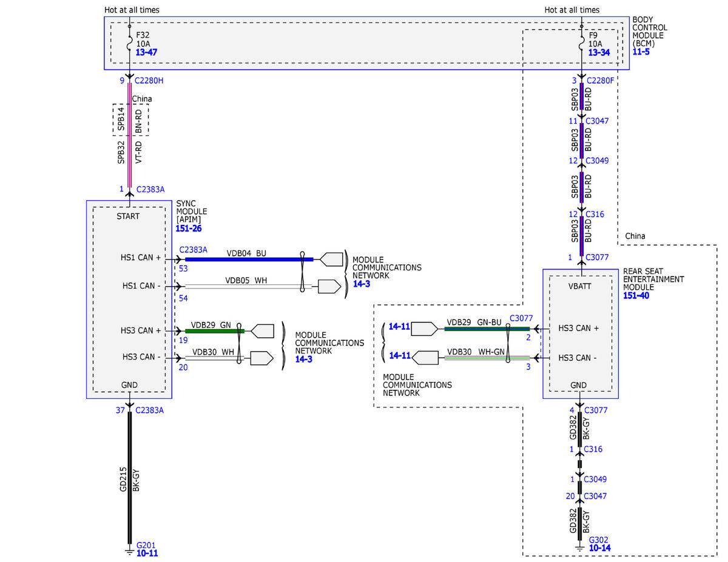The height and width of the screenshot is (562, 728).
Task: Click the off-page arrow ending VDB05 WH wire
Action: pos(329,286)
